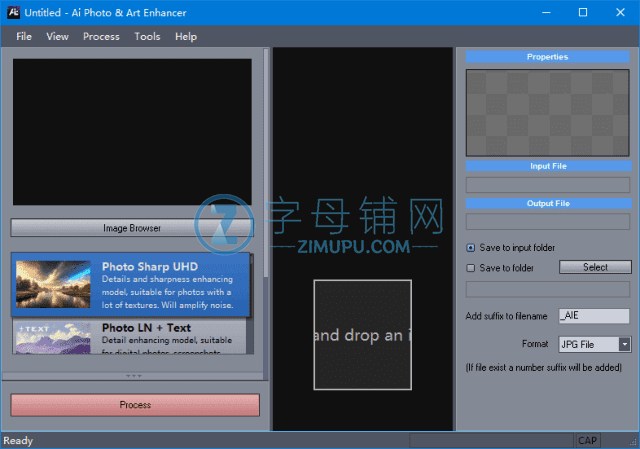Click the Output File header label
640x449 pixels.
[548, 203]
